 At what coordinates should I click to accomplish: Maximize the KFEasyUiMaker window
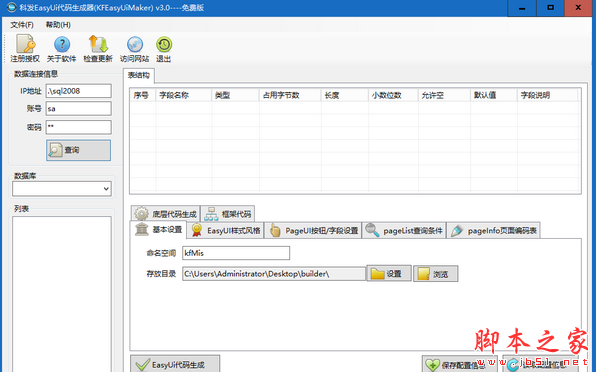coord(550,8)
